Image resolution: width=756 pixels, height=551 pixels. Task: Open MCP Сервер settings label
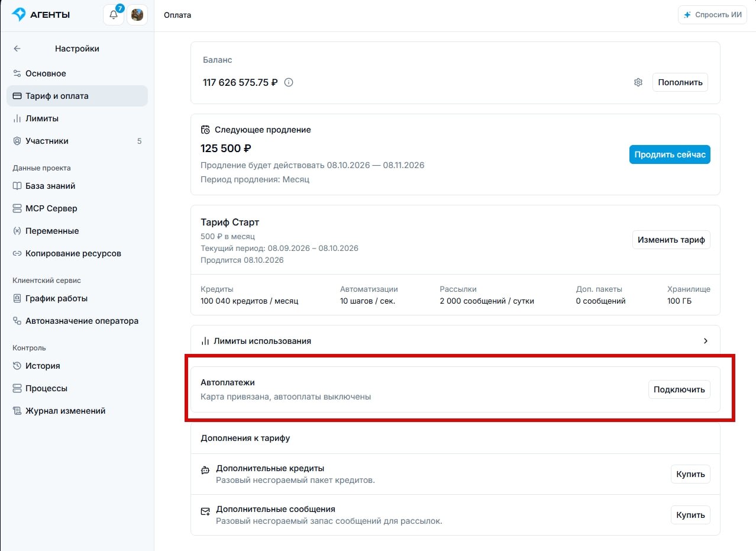click(x=51, y=208)
